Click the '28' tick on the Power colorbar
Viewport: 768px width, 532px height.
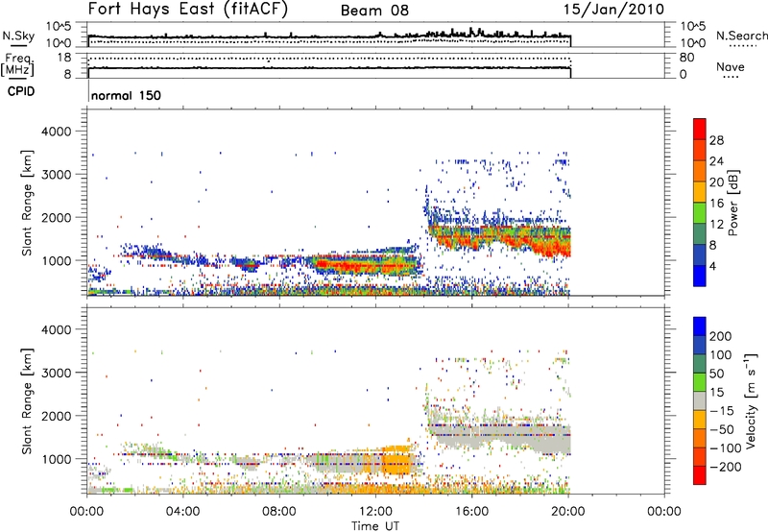point(716,140)
